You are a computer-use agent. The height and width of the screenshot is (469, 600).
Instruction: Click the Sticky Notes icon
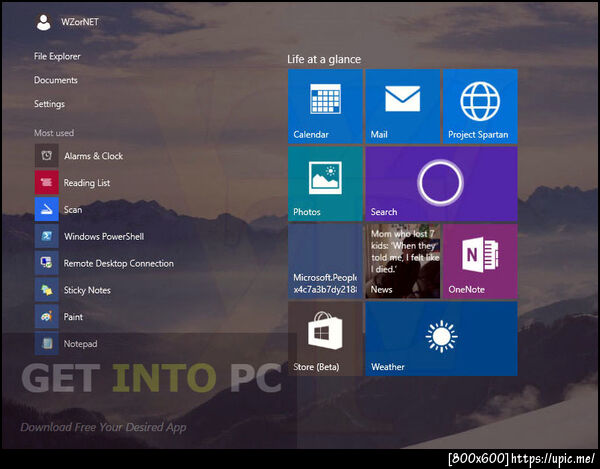pos(47,290)
